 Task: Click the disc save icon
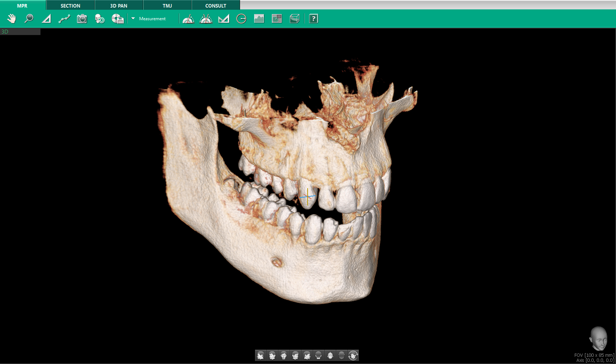tap(117, 19)
